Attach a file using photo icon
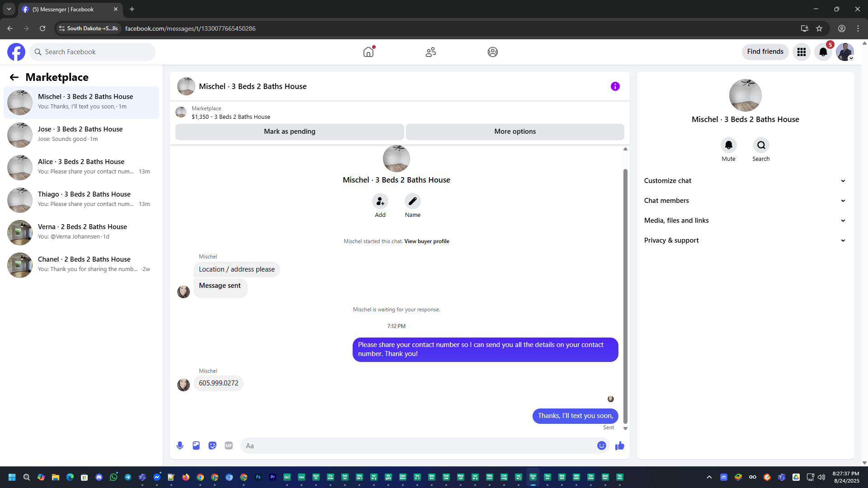The height and width of the screenshot is (488, 868). tap(196, 446)
